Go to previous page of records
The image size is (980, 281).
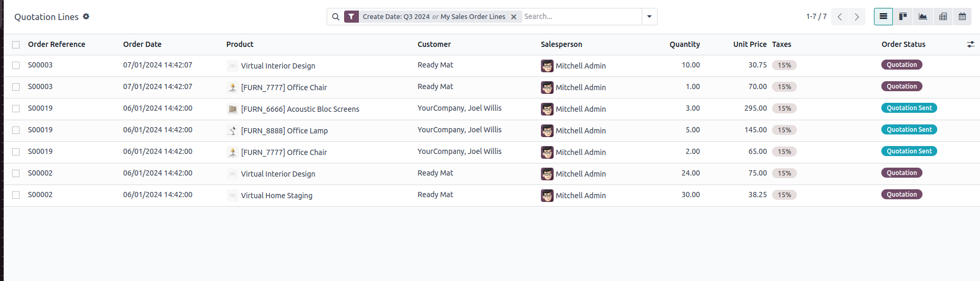point(840,17)
